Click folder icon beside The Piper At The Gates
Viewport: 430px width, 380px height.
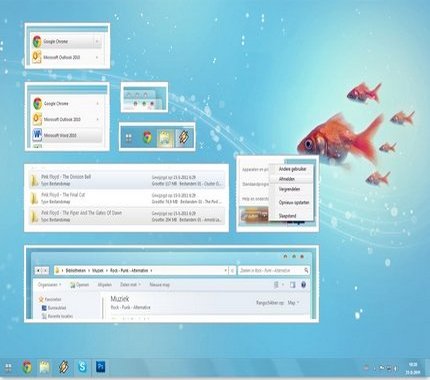click(x=34, y=216)
